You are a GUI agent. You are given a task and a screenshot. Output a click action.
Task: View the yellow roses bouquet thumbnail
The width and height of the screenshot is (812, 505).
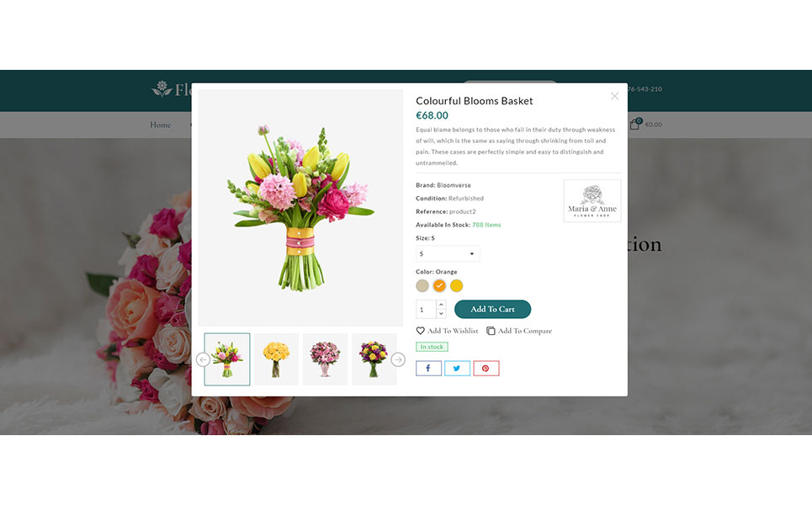(276, 359)
